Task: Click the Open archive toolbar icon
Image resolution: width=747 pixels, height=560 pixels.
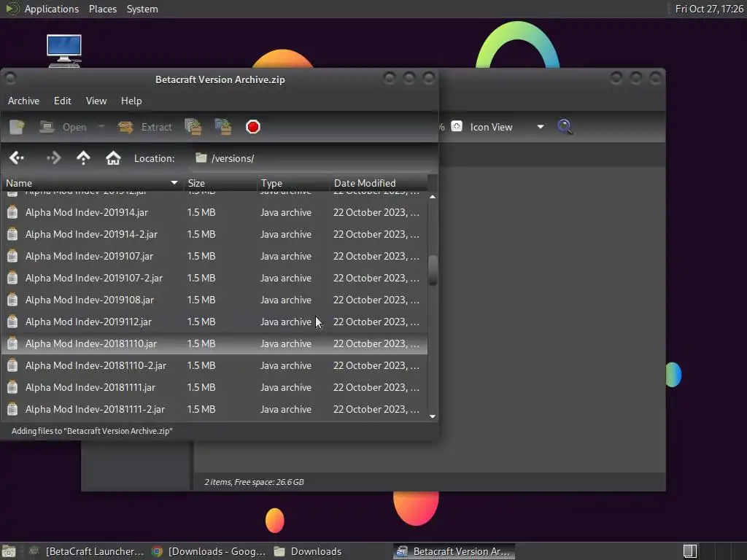Action: [47, 127]
